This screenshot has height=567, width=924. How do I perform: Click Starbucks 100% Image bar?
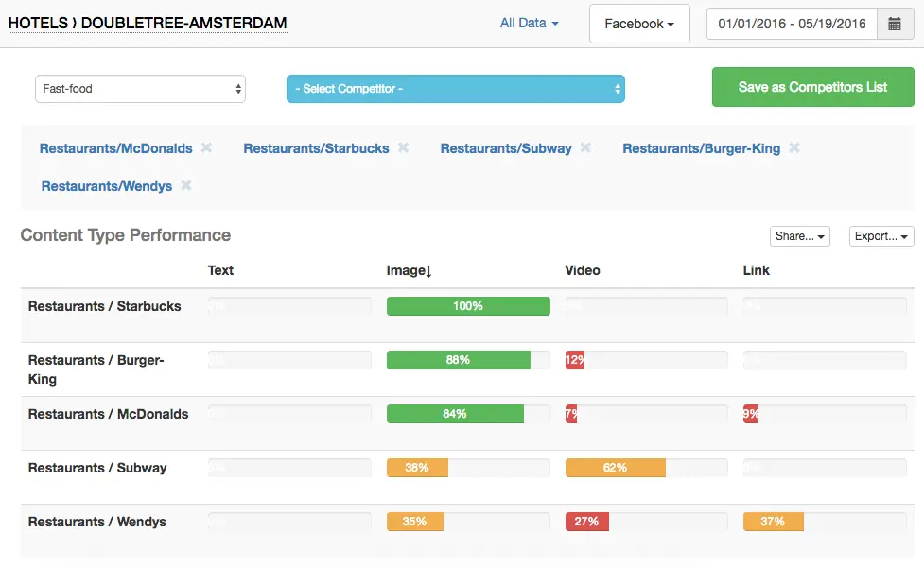tap(468, 306)
